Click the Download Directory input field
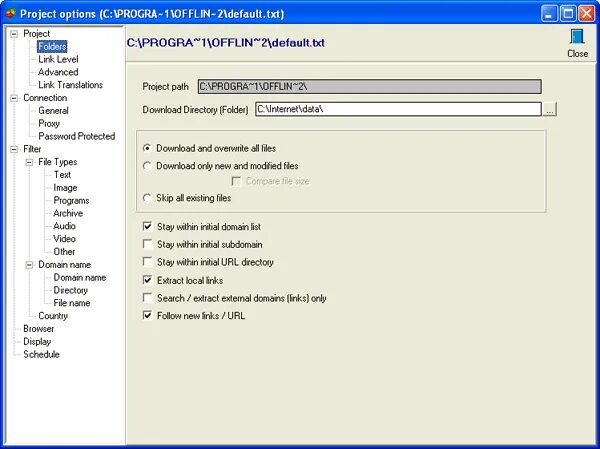This screenshot has width=600, height=449. pos(398,109)
